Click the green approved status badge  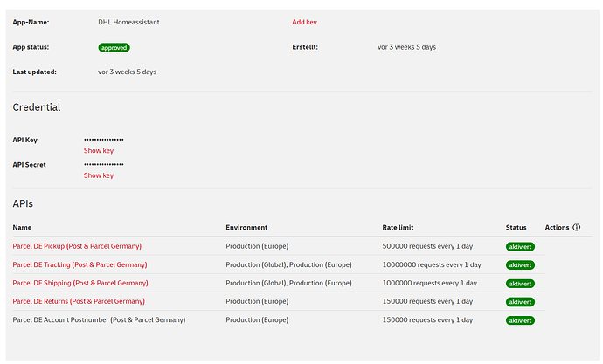click(114, 47)
